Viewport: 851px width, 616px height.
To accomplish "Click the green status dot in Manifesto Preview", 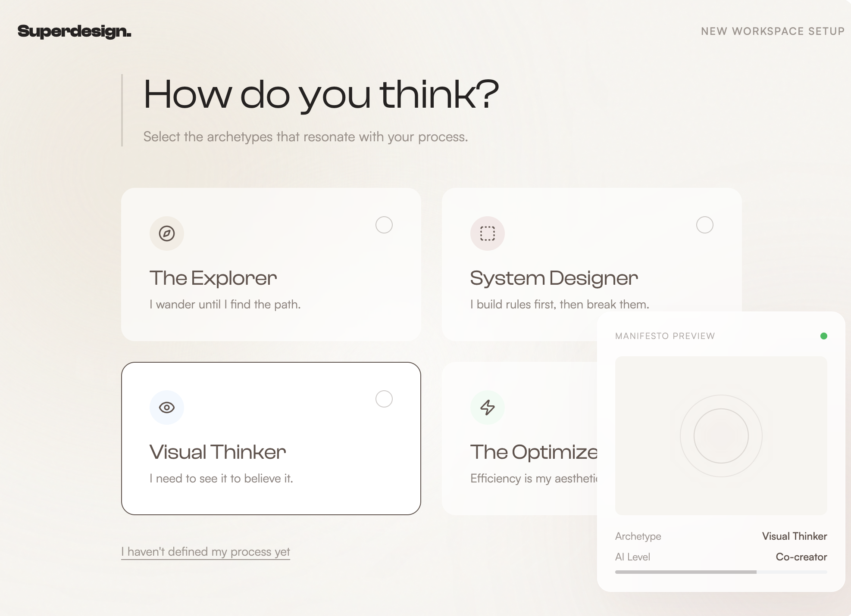I will pyautogui.click(x=824, y=336).
